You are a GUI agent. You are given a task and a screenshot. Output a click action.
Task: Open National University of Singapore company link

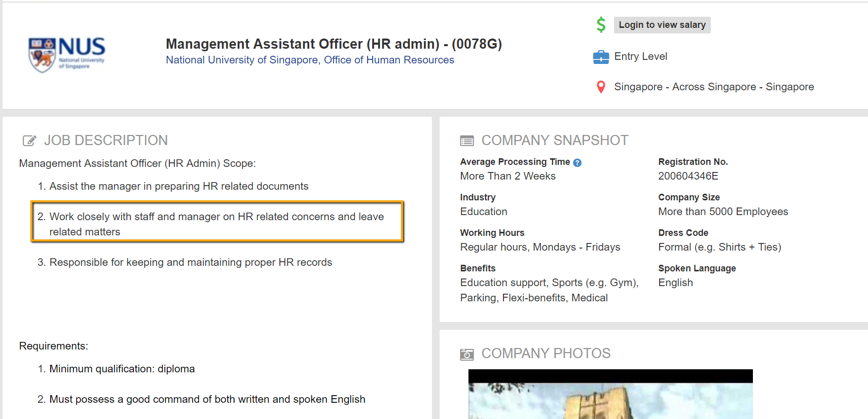pos(310,60)
